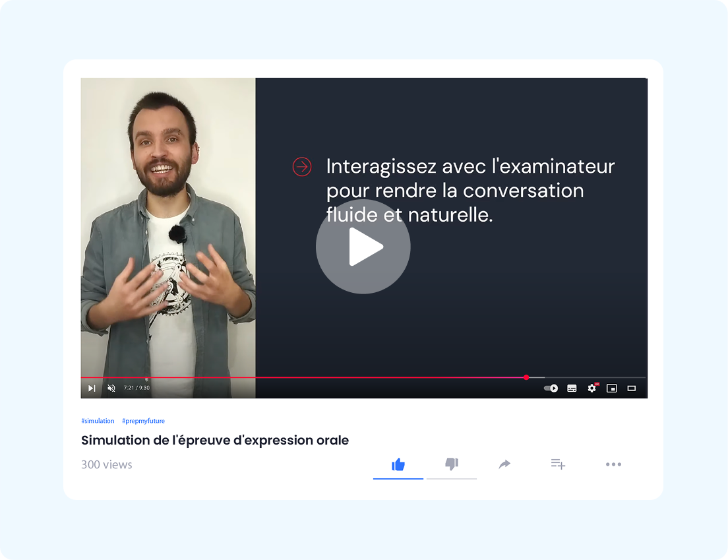This screenshot has width=728, height=560.
Task: Open the #prepmyfuture hashtag link
Action: point(144,421)
